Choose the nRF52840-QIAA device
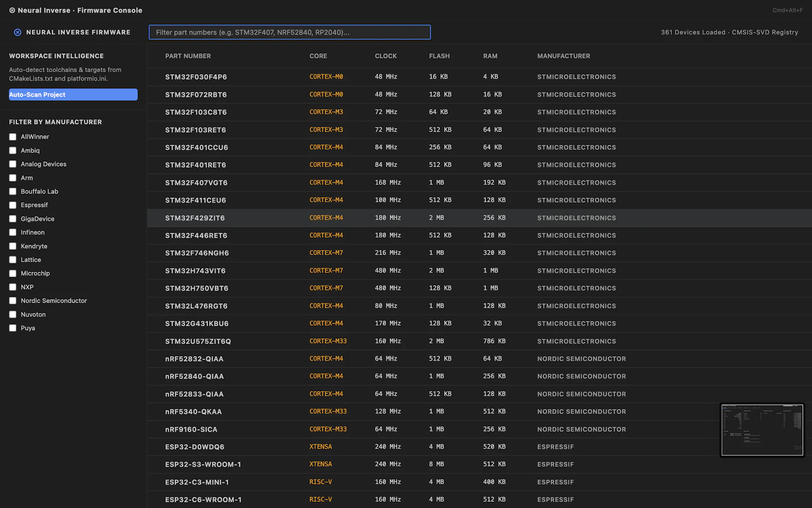The height and width of the screenshot is (508, 812). [480, 376]
